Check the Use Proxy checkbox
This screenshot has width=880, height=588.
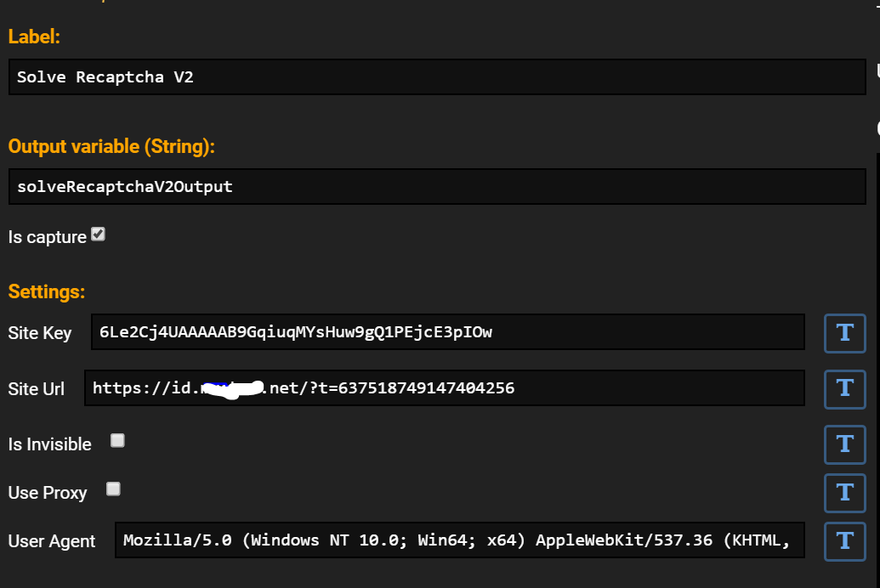(x=113, y=489)
